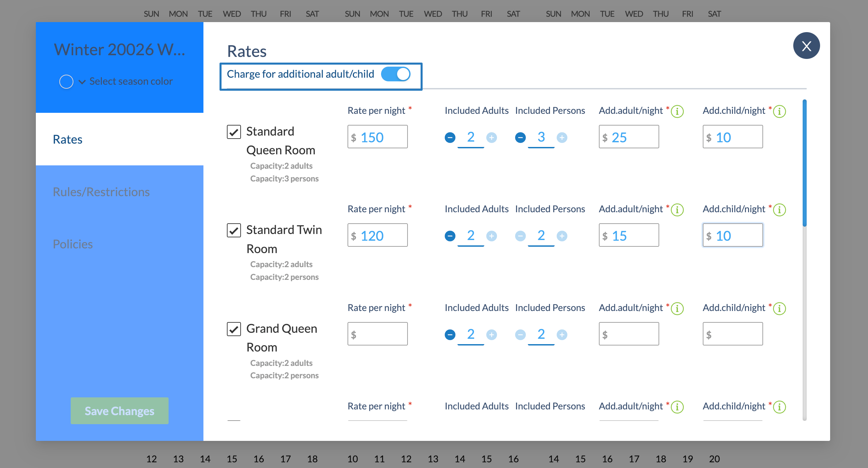Uncheck the Grand Queen Room checkbox

tap(234, 329)
